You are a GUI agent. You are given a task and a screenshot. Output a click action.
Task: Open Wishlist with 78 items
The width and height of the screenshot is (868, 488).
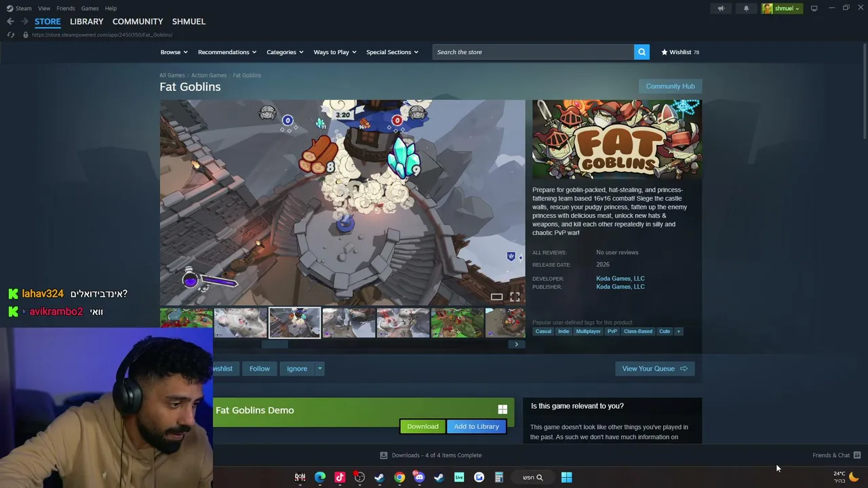[680, 52]
